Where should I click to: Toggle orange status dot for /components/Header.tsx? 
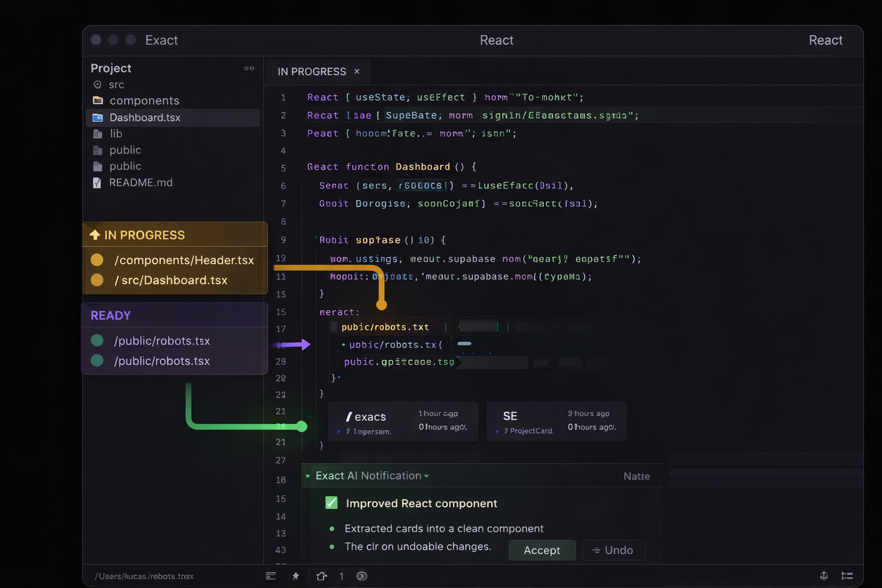97,260
